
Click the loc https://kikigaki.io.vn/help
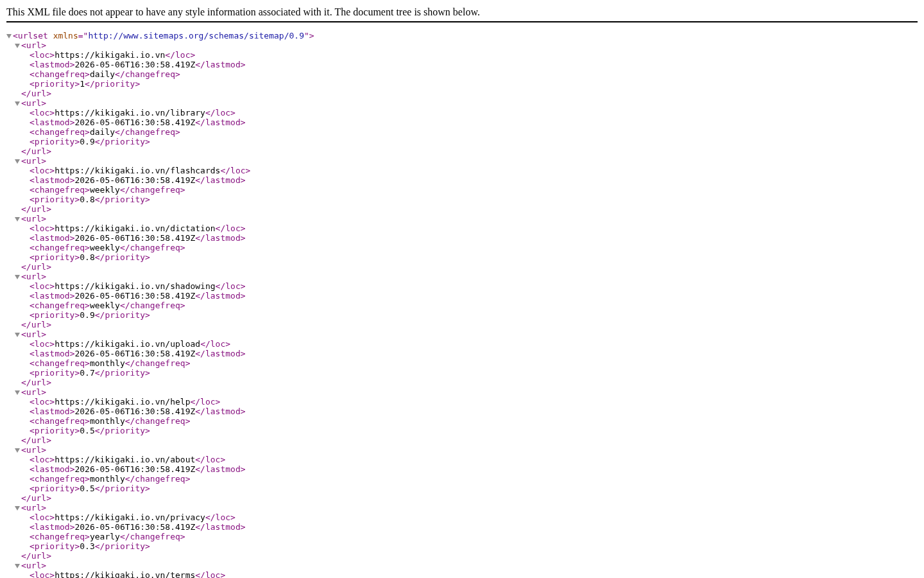(123, 402)
